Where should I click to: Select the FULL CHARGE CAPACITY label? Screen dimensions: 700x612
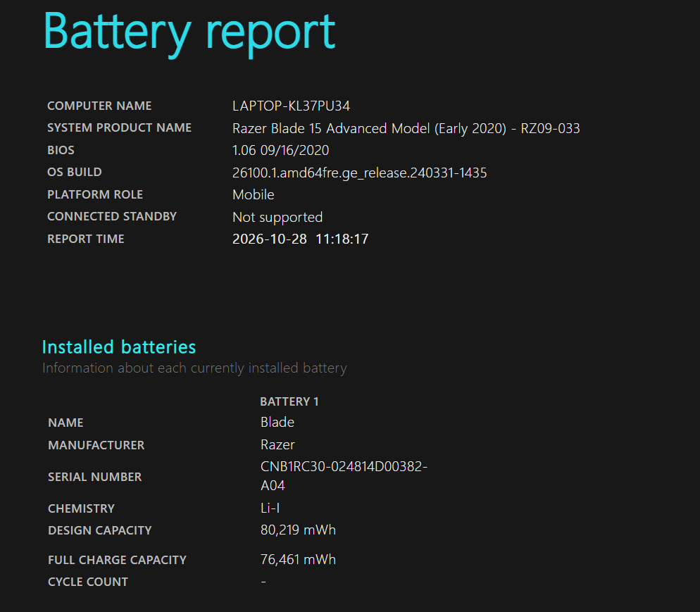[x=118, y=560]
